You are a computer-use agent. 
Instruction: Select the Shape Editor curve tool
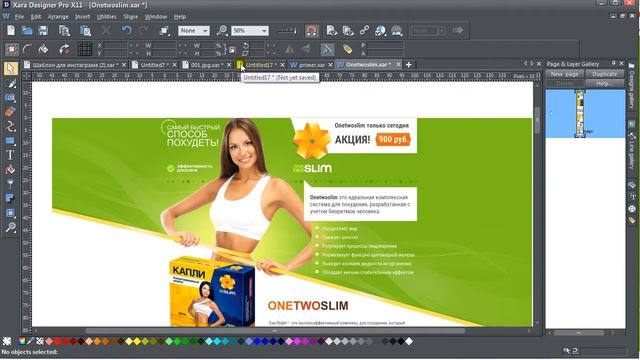tap(11, 126)
